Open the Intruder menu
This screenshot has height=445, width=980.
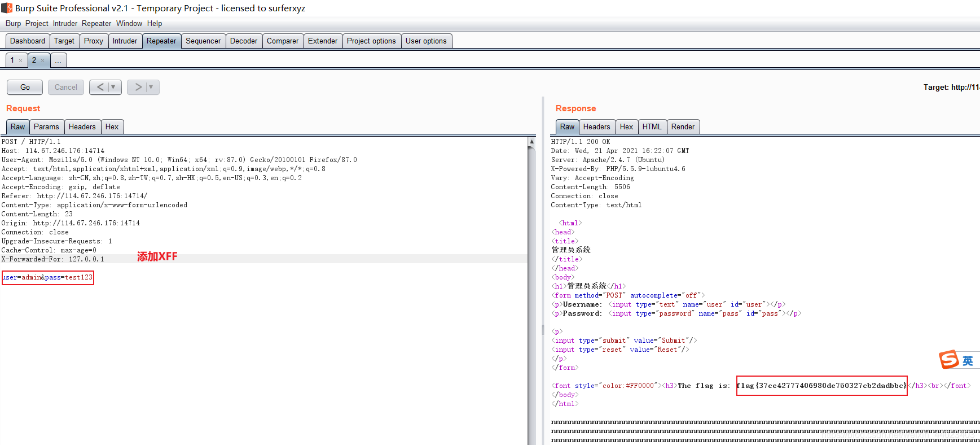(65, 23)
